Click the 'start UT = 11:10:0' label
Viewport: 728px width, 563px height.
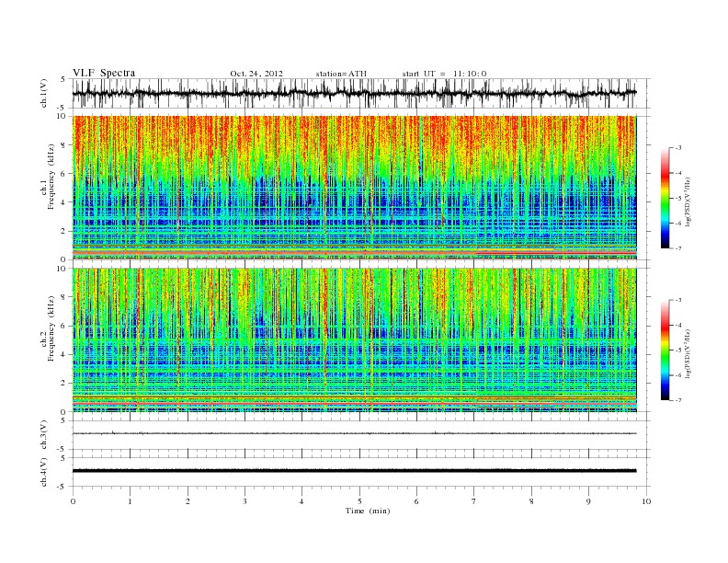444,74
